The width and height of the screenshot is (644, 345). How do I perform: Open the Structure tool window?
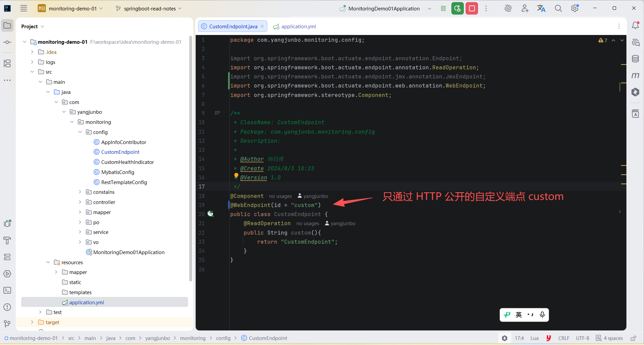pos(7,63)
